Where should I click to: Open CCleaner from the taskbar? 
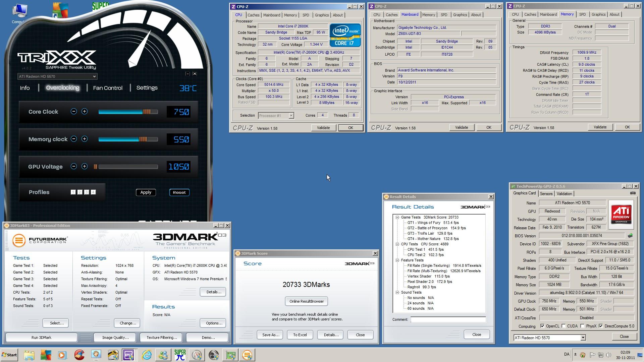click(x=79, y=355)
